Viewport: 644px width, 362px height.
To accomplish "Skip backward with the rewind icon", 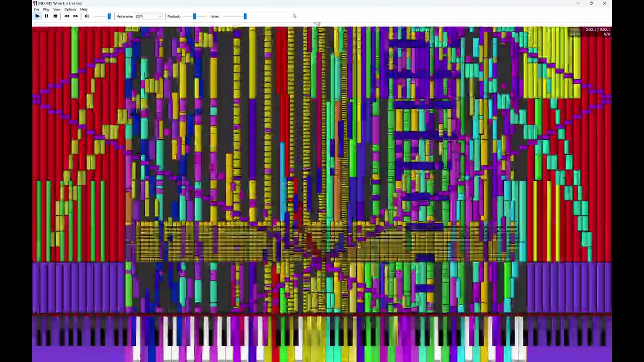I will 66,16.
